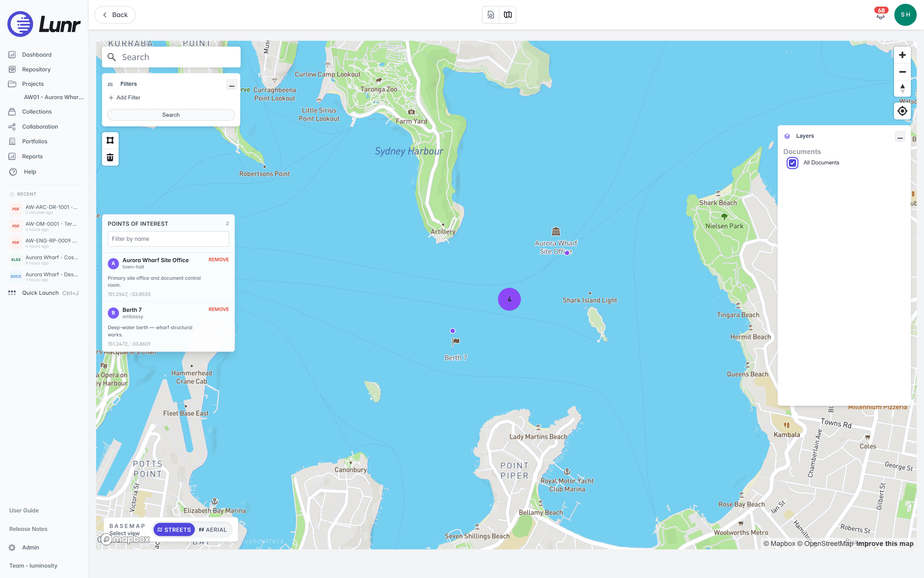Click the Search button under Filters

point(171,115)
